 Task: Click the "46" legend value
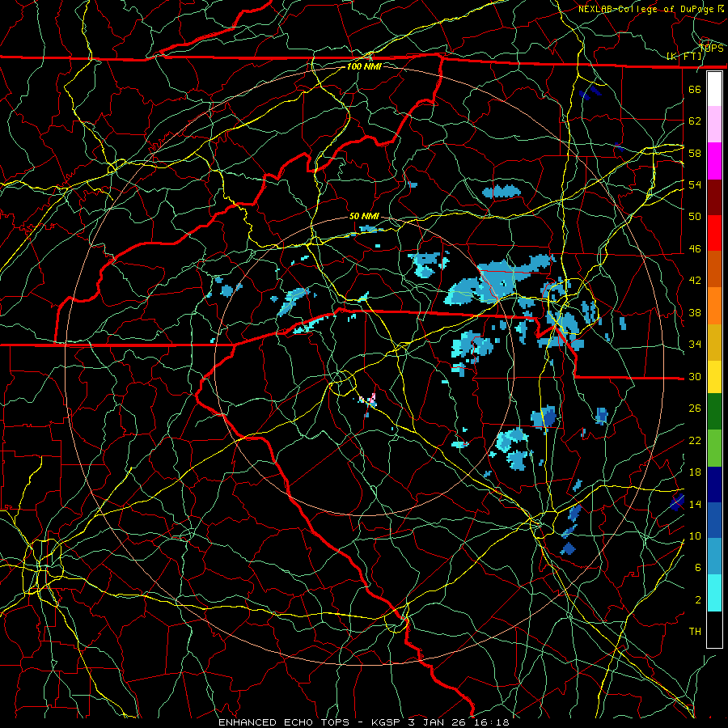coord(695,249)
